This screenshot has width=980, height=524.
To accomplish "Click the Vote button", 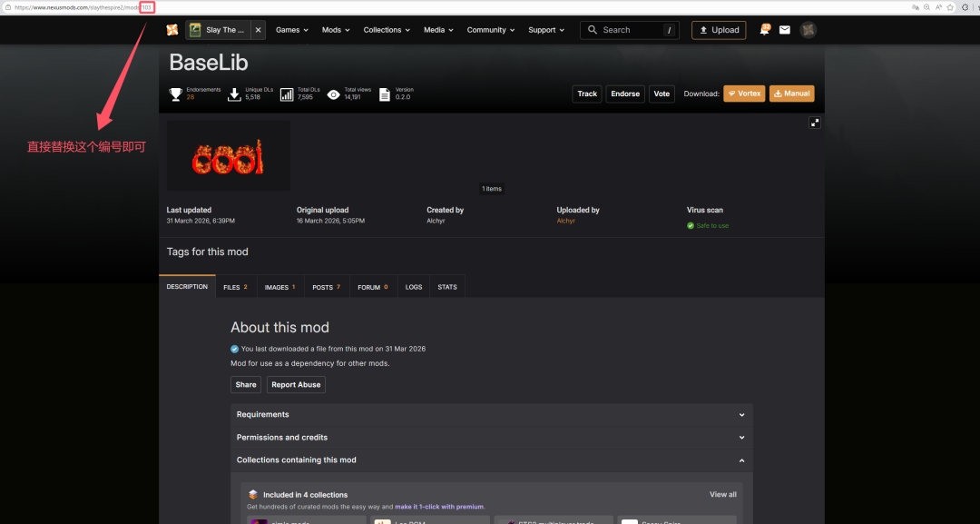I will click(x=661, y=94).
